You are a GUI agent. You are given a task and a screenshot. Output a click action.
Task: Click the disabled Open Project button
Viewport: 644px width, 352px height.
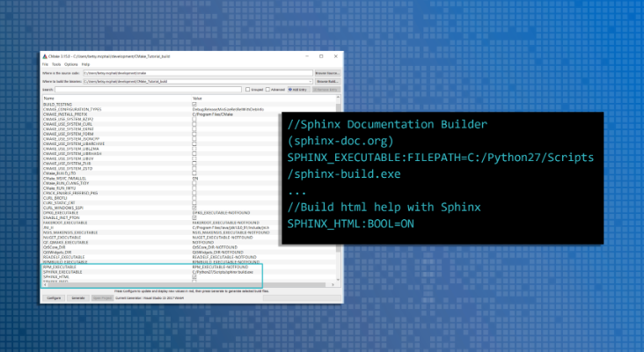pyautogui.click(x=102, y=297)
